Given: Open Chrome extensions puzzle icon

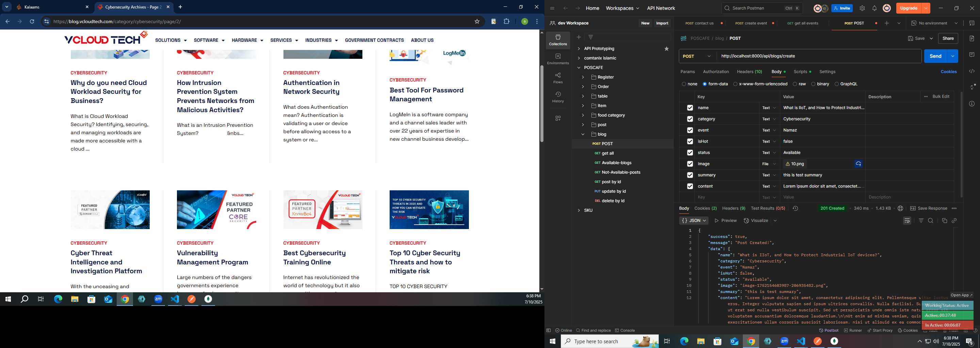Looking at the screenshot, I should (506, 22).
